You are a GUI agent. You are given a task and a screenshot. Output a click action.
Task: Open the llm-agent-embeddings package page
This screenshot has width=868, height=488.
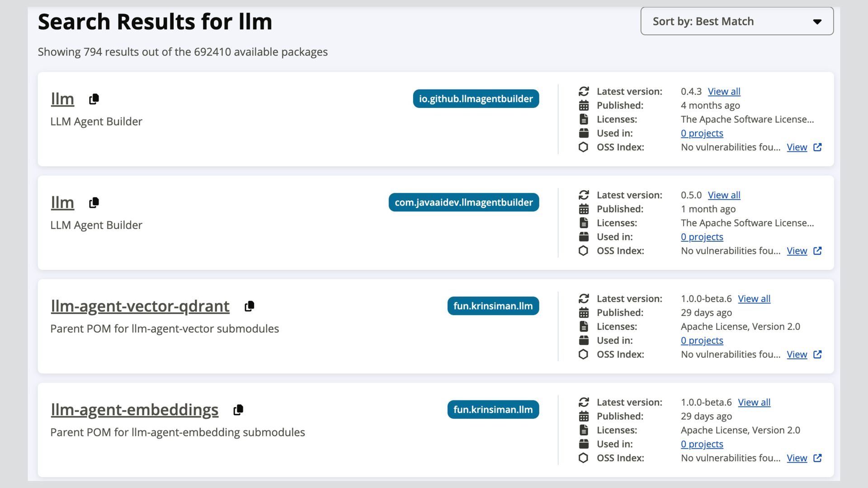134,410
